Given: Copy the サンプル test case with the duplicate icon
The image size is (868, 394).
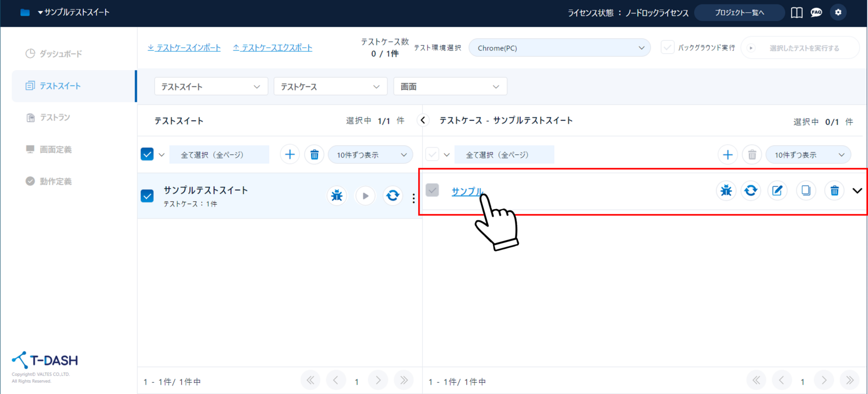Looking at the screenshot, I should [806, 190].
